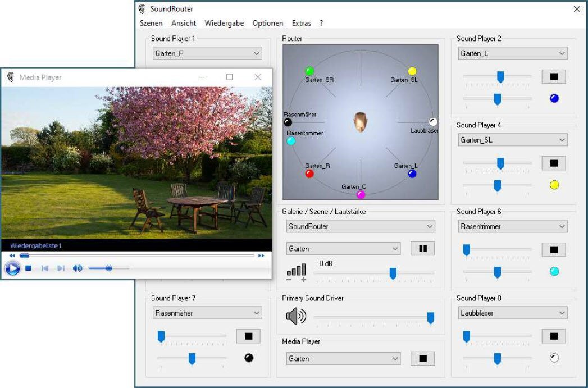Select the green Garten_SR router ball
Viewport: 588px width, 388px height.
coord(309,71)
